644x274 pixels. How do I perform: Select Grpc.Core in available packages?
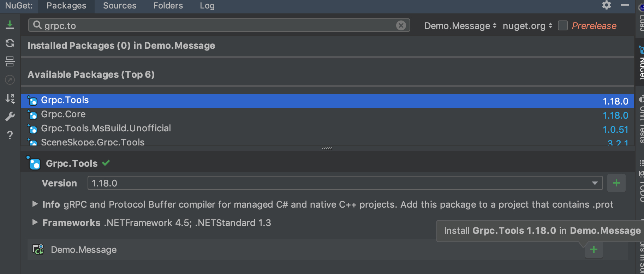pyautogui.click(x=64, y=114)
